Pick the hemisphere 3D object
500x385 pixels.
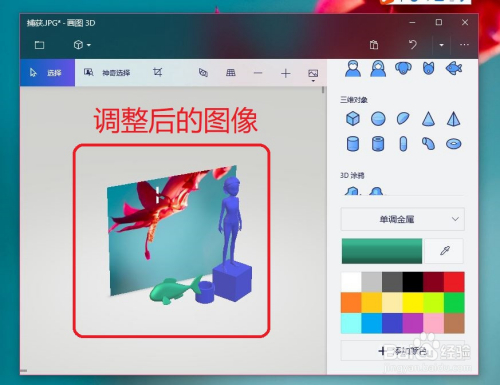pyautogui.click(x=403, y=119)
